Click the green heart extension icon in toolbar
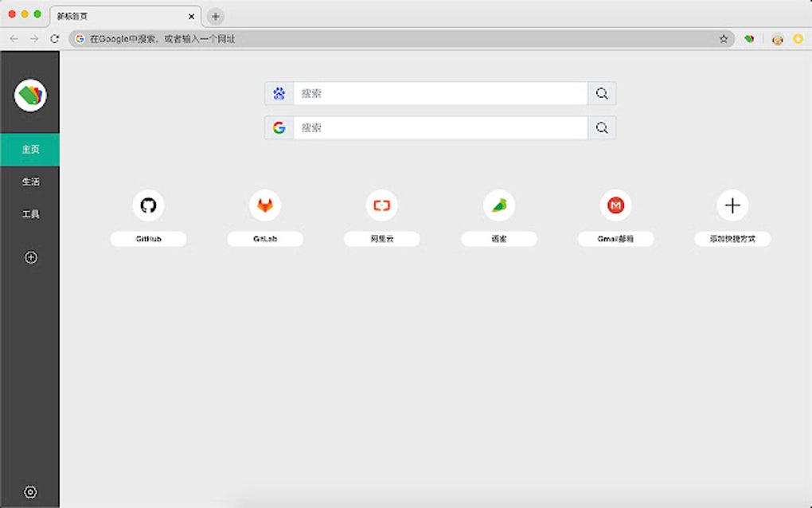Image resolution: width=812 pixels, height=508 pixels. (x=749, y=39)
